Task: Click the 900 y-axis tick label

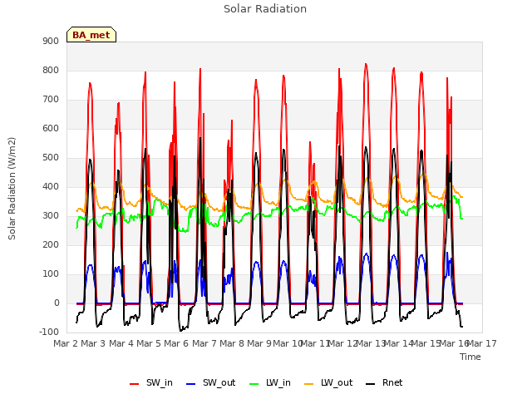Action: (x=51, y=41)
